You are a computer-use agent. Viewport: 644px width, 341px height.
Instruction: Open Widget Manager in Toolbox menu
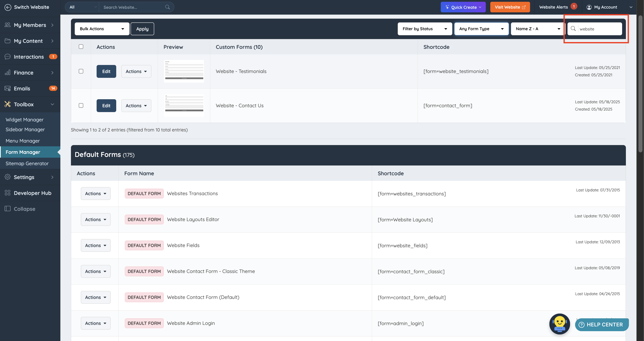(x=24, y=120)
